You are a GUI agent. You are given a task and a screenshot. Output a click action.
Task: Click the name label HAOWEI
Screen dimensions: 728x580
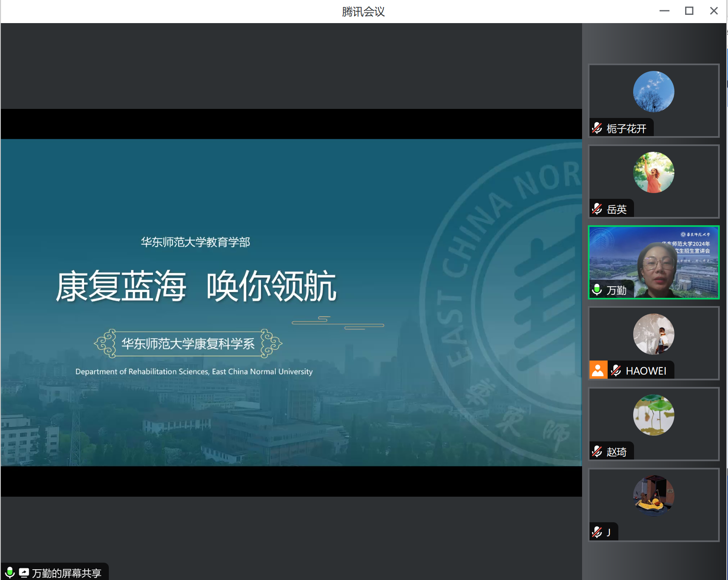646,371
